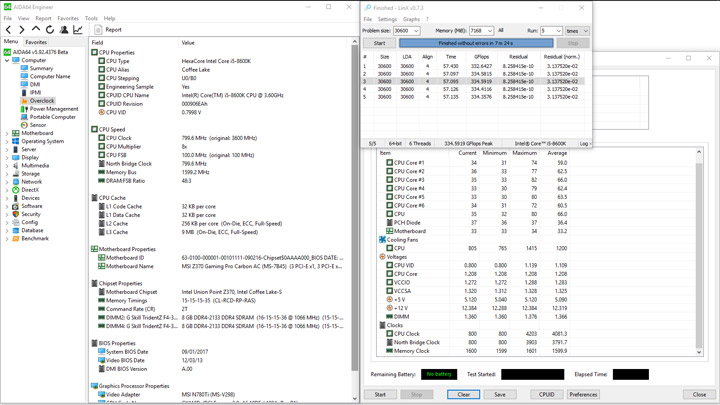720x405 pixels.
Task: Expand the Config tree node
Action: tap(7, 222)
